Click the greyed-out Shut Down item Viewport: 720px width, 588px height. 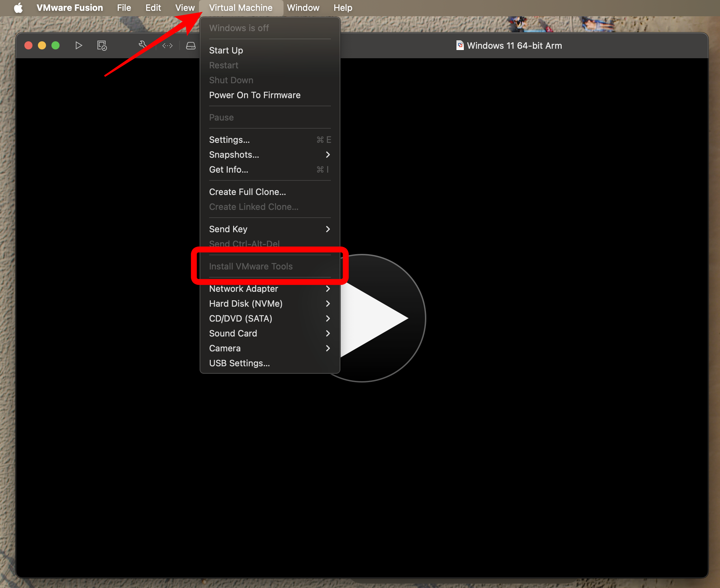(x=270, y=80)
